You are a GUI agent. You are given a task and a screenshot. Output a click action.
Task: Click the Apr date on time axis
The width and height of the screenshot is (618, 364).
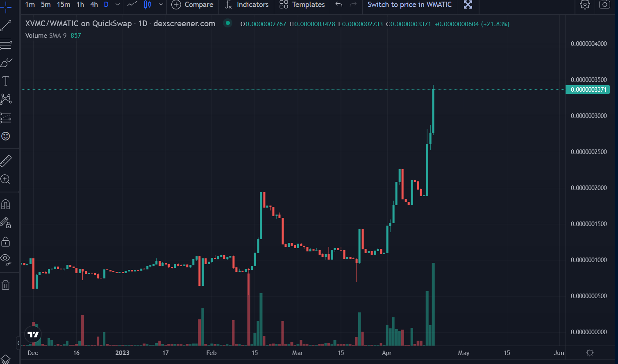coord(386,353)
